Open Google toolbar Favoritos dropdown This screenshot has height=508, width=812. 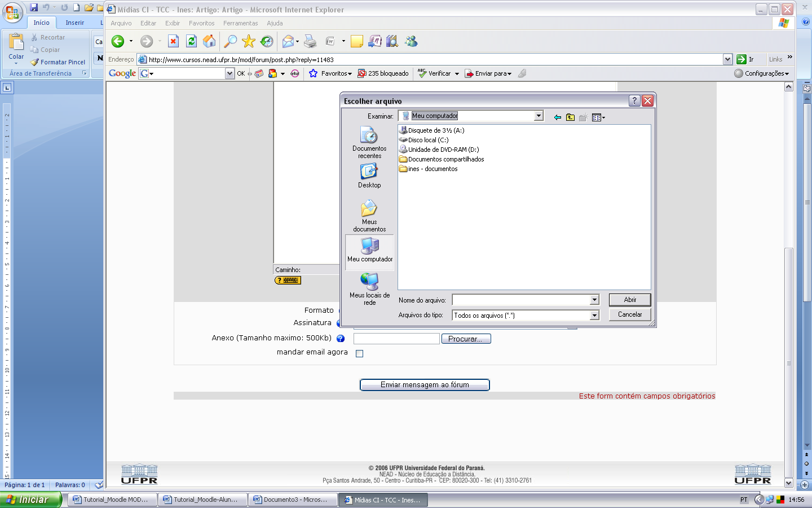[x=330, y=73]
